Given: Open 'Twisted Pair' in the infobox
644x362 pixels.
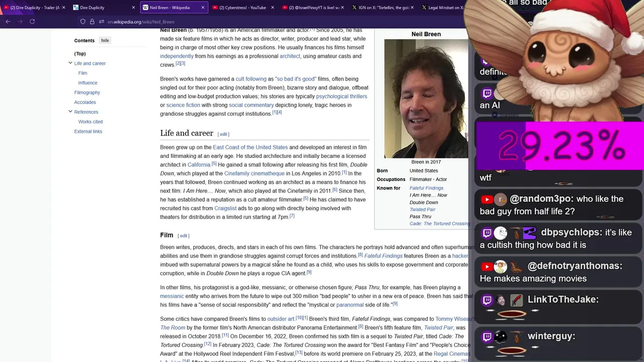Looking at the screenshot, I should pos(422,210).
